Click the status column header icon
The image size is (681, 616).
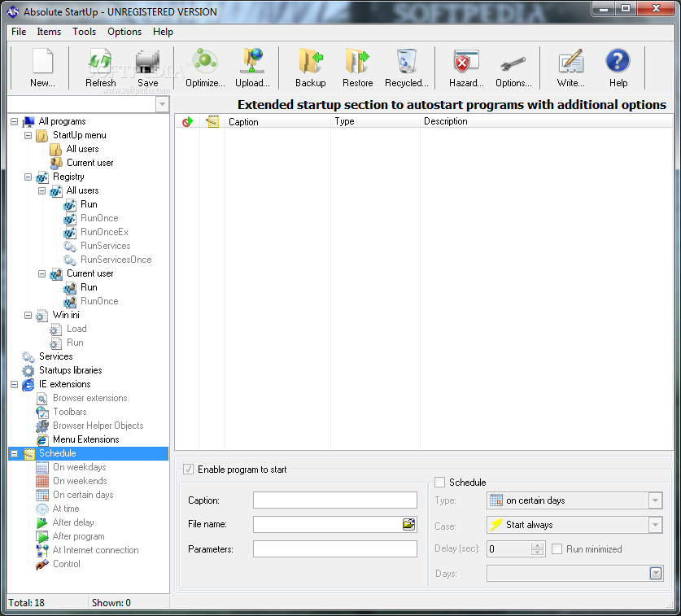pyautogui.click(x=187, y=122)
